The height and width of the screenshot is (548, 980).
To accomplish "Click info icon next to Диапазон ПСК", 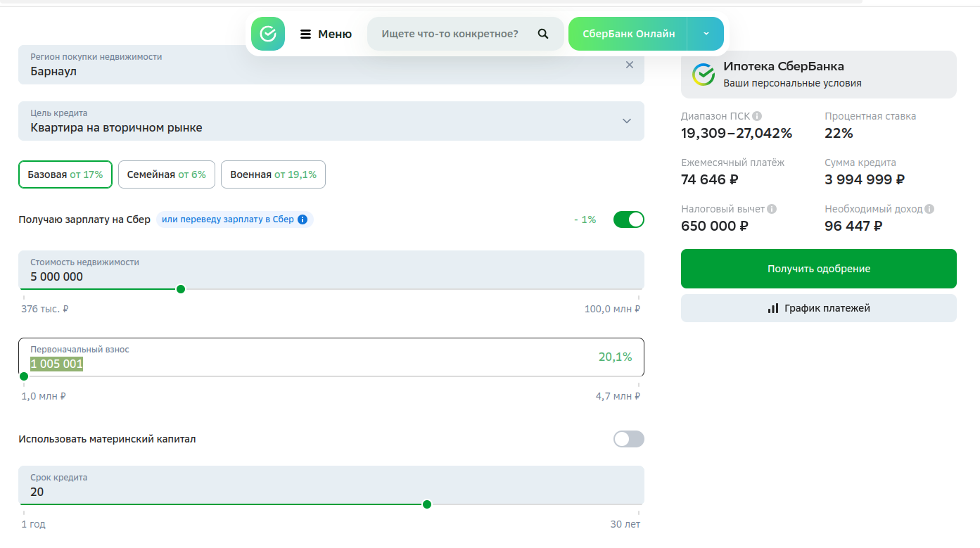I will (x=757, y=116).
